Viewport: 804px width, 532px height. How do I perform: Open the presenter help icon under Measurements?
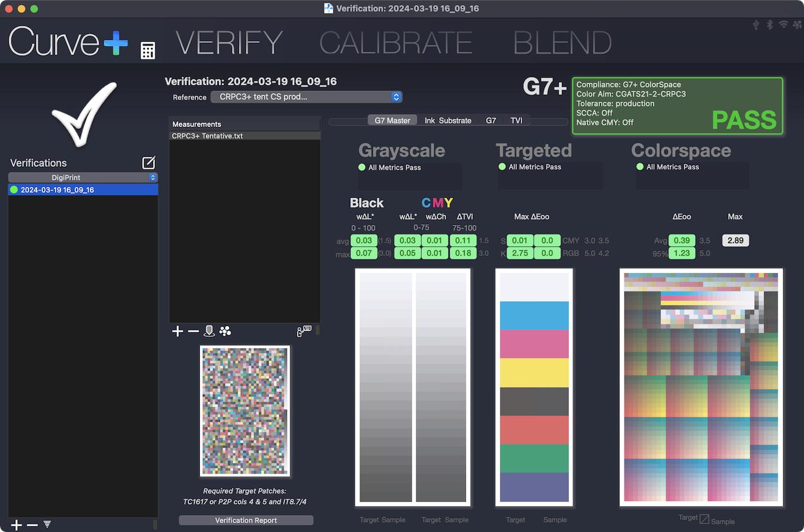coord(304,332)
